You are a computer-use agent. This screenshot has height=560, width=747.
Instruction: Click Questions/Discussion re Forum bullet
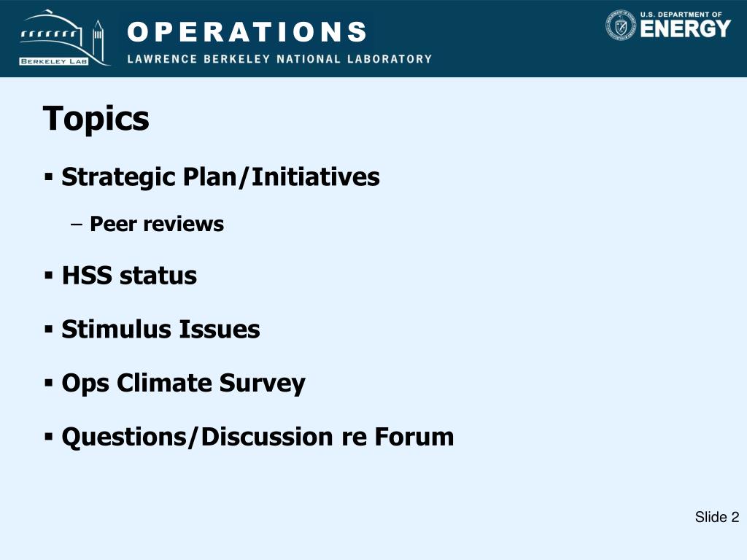[x=258, y=437]
